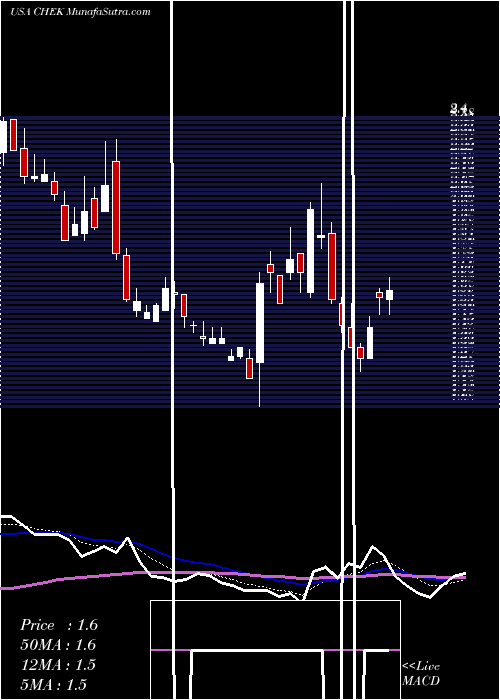Click the 'Price : 1.6' readout
The width and height of the screenshot is (500, 700).
tap(59, 625)
